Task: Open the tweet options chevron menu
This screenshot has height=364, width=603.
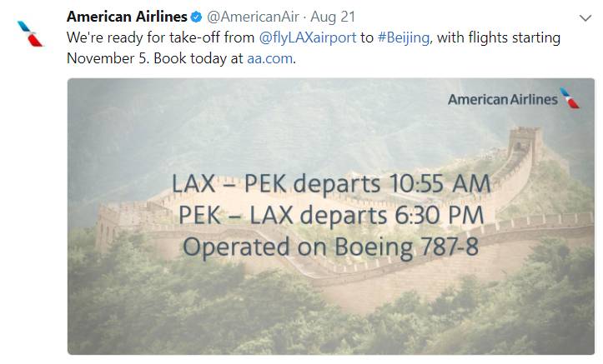Action: coord(583,17)
